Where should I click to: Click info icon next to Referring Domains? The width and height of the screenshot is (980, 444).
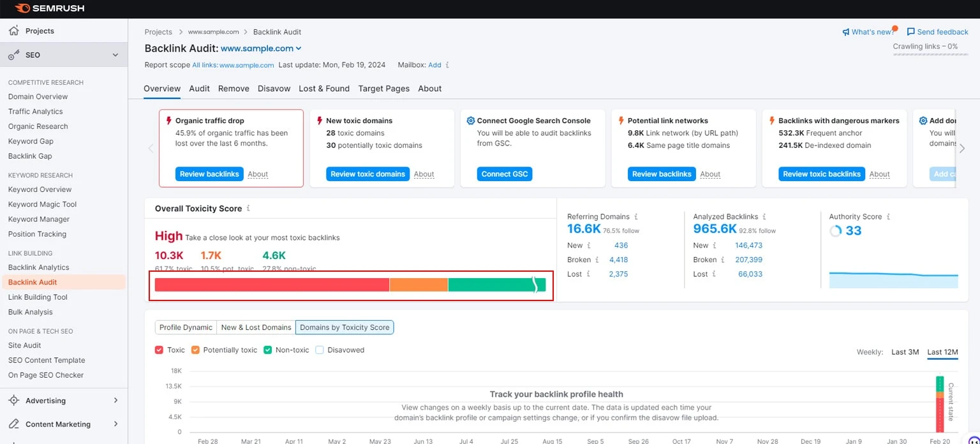(636, 217)
